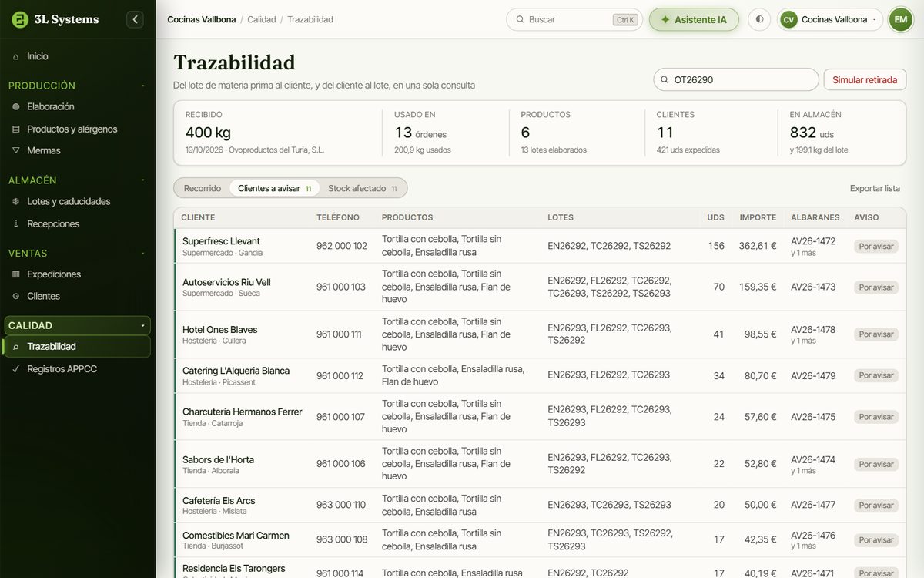Click the USADO EN 13 órdenes stat
Image resolution: width=924 pixels, height=578 pixels.
click(445, 133)
